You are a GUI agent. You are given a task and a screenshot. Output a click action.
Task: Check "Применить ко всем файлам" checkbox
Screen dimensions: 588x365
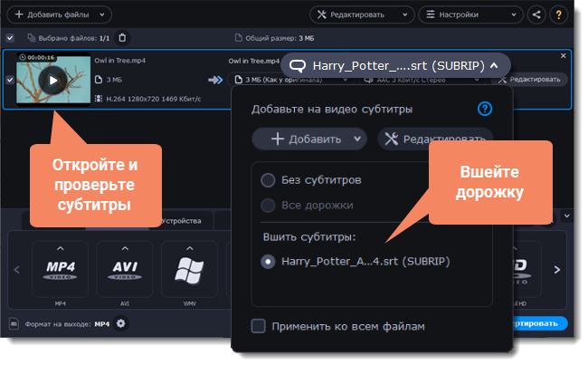pyautogui.click(x=259, y=326)
